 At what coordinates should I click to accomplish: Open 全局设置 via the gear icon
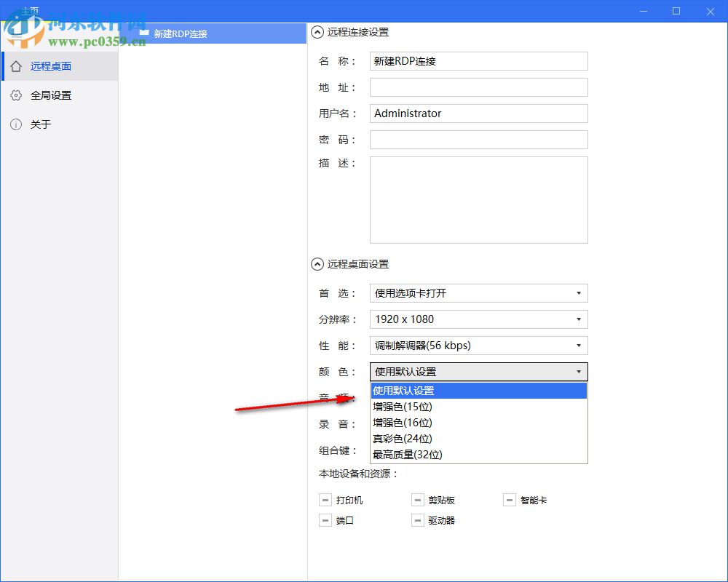click(x=16, y=95)
